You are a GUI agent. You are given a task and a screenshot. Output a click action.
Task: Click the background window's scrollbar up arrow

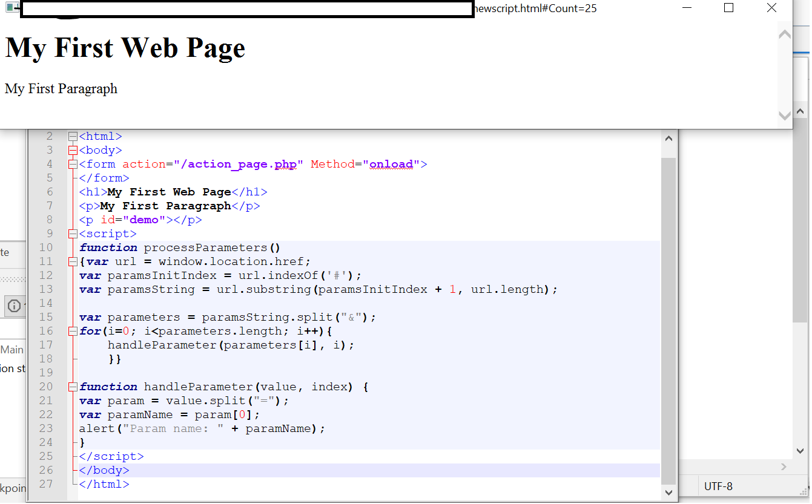(800, 112)
